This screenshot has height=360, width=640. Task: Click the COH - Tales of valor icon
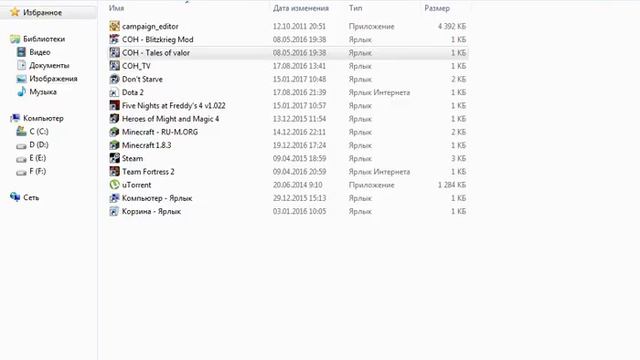[114, 53]
